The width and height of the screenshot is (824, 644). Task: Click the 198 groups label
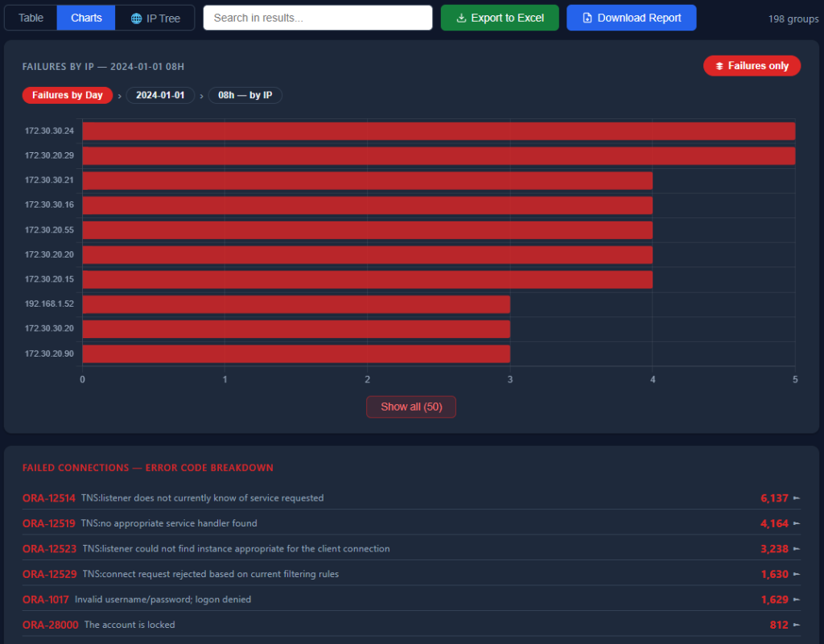(793, 19)
